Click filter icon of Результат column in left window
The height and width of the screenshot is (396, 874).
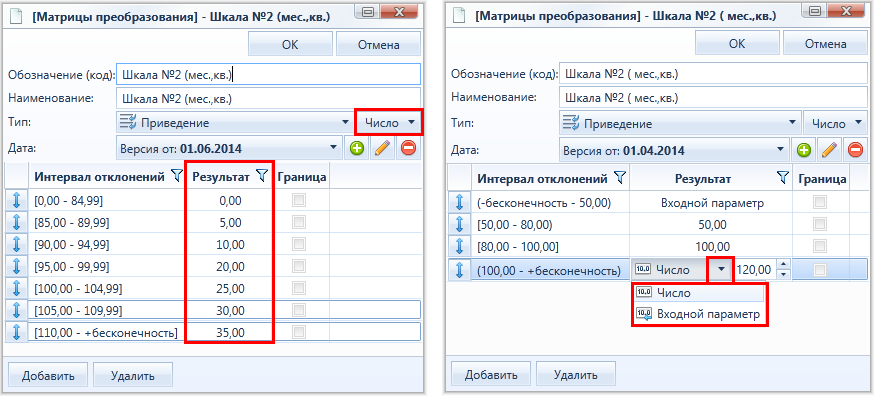click(262, 177)
